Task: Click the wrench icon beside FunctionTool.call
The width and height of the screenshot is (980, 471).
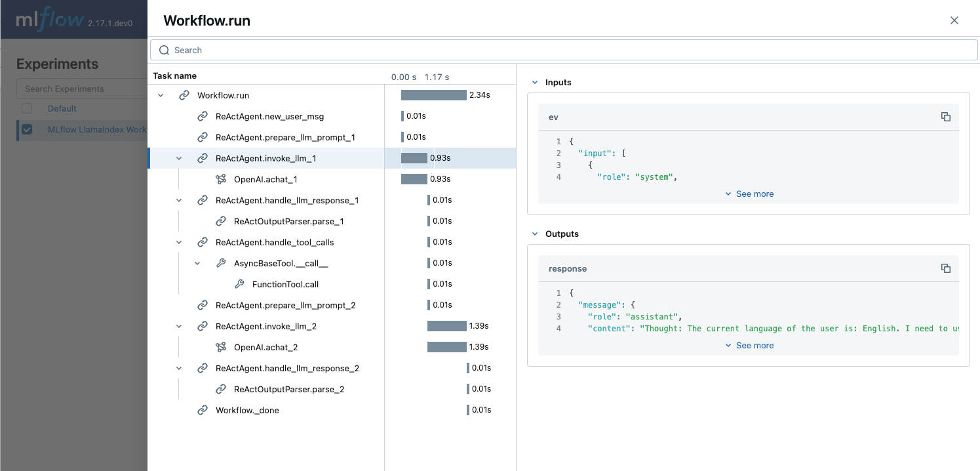Action: click(239, 284)
